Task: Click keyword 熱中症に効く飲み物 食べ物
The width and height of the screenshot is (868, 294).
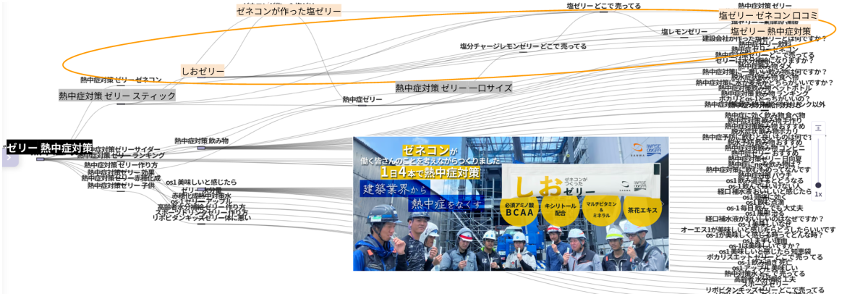Action: (765, 115)
